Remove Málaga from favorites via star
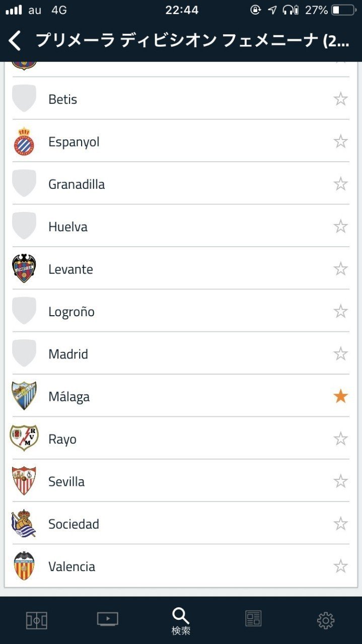Viewport: 362px width, 644px height. click(x=341, y=396)
